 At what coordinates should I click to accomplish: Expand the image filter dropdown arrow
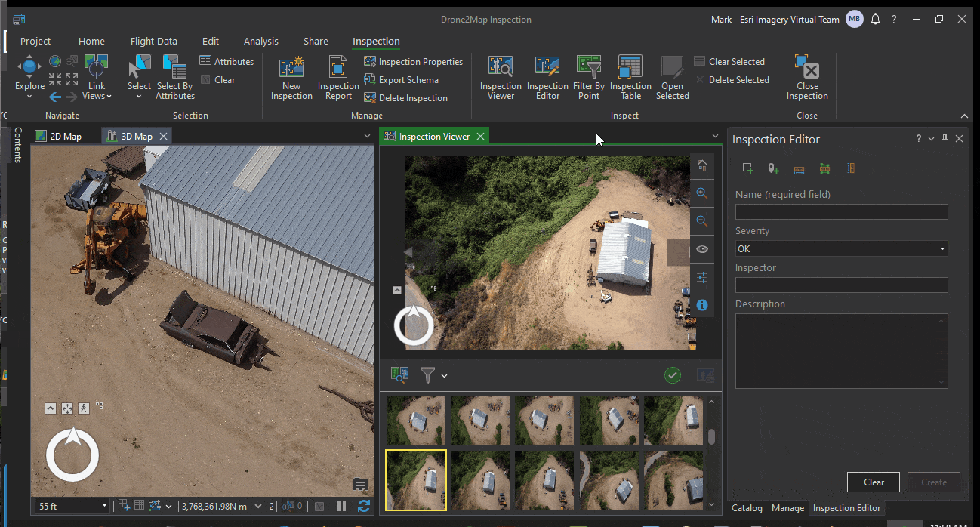[x=445, y=375]
